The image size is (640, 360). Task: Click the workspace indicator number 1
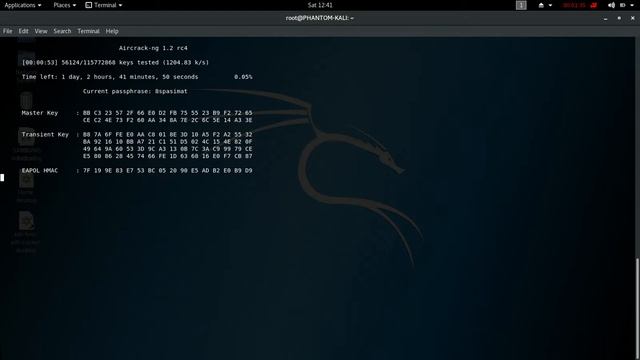coord(521,5)
